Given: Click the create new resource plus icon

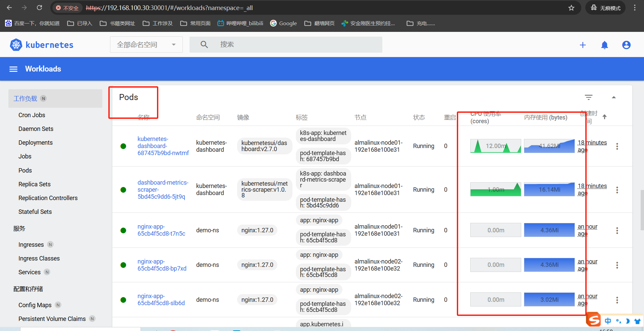Looking at the screenshot, I should 583,45.
